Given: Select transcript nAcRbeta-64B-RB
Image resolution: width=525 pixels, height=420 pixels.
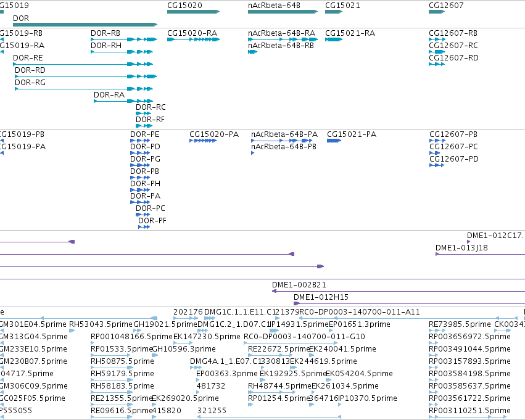Looking at the screenshot, I should pos(252,52).
